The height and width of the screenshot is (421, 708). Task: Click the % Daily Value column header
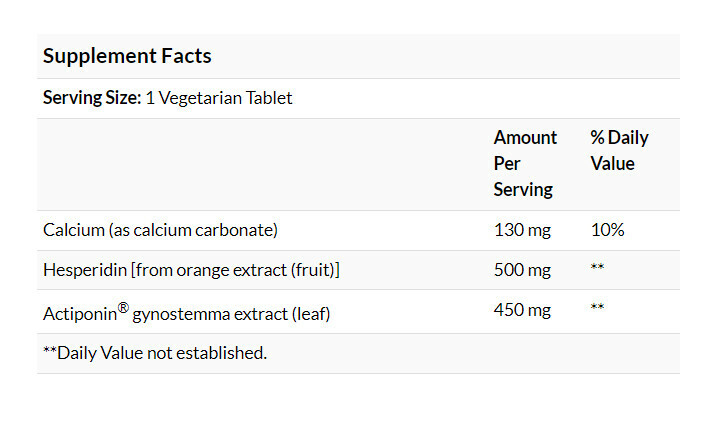[x=619, y=150]
